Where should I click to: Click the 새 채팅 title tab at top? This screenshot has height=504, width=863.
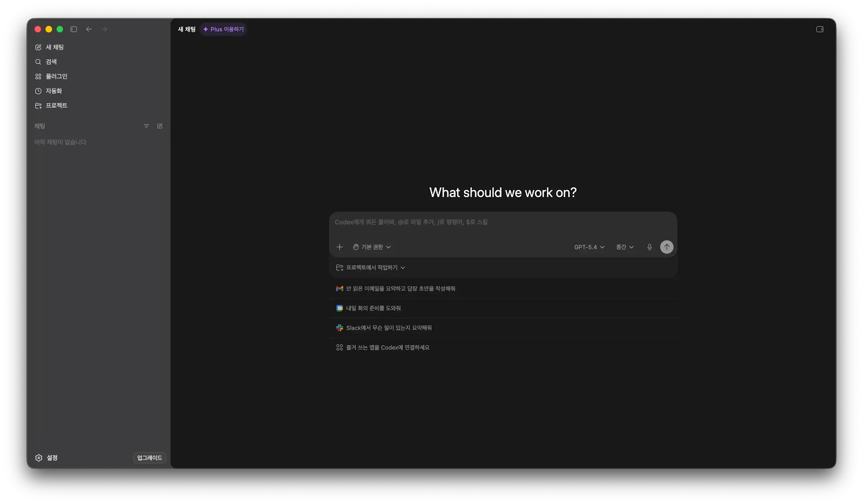tap(187, 29)
